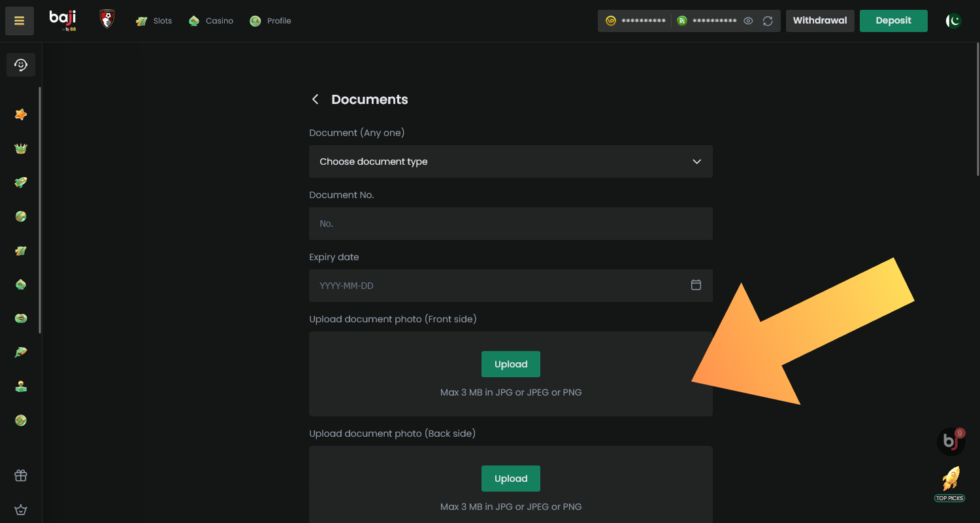
Task: Upload the front side document photo
Action: pyautogui.click(x=510, y=364)
